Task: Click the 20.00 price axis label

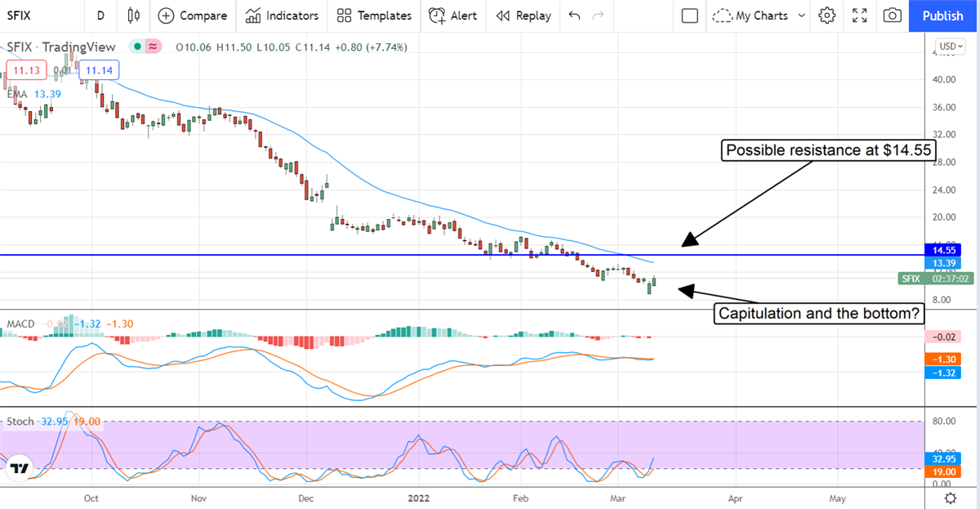Action: pos(943,217)
